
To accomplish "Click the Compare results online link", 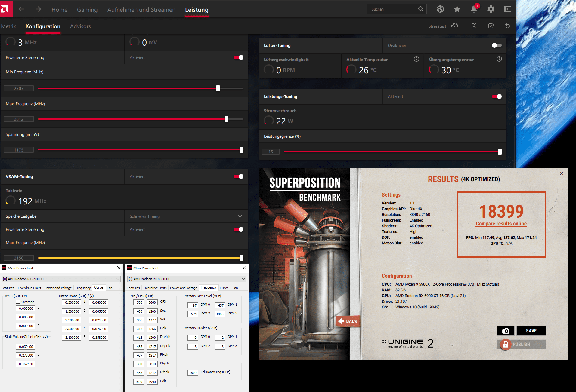I will tap(501, 224).
